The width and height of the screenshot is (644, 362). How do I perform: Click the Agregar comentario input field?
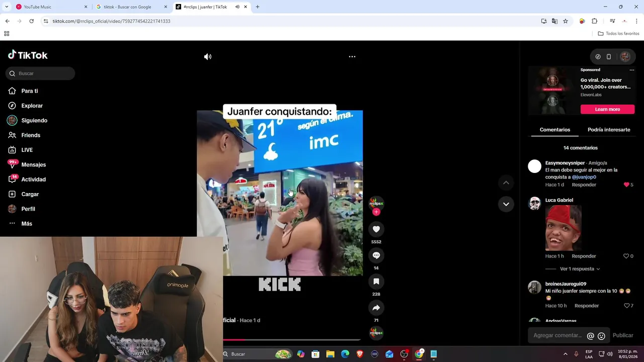[x=557, y=335]
